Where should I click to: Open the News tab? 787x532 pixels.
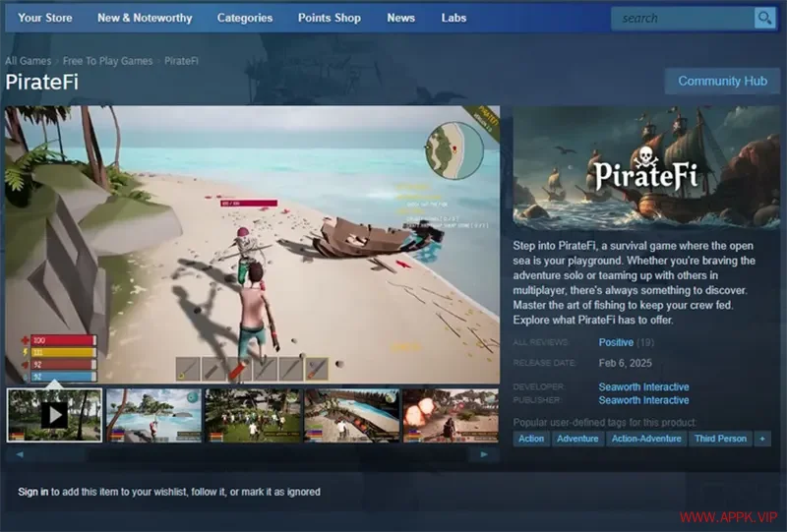tap(400, 18)
